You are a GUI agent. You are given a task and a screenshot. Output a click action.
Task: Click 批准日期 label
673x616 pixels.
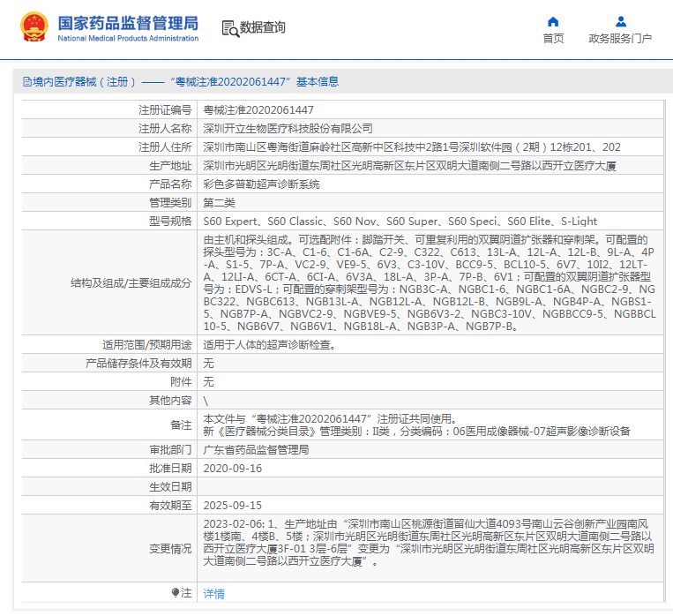170,469
